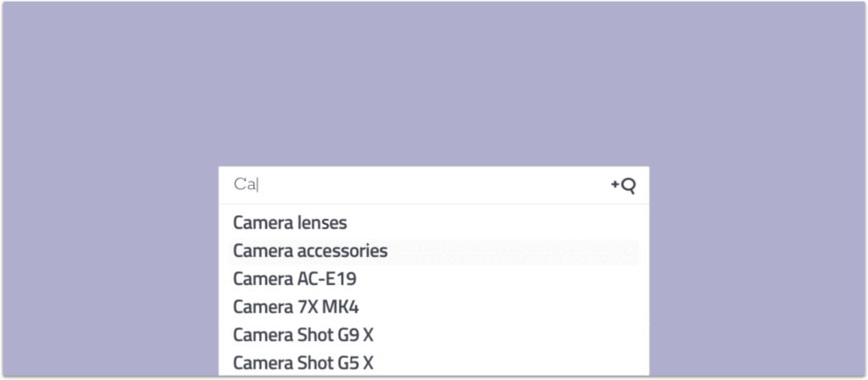Select the "Camera lenses" suggestion
The height and width of the screenshot is (380, 868).
[290, 223]
